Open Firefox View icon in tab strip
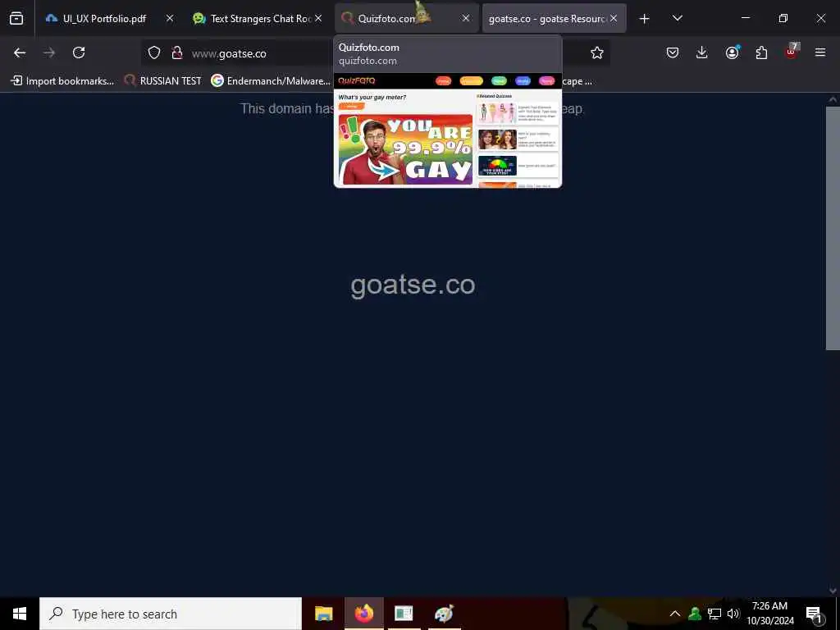Image resolution: width=840 pixels, height=630 pixels. tap(16, 18)
